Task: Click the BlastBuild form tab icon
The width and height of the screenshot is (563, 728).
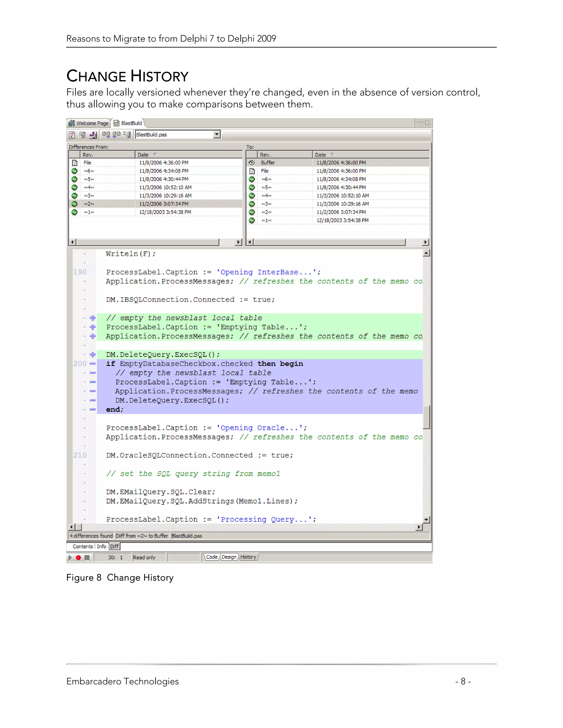Action: coord(116,123)
